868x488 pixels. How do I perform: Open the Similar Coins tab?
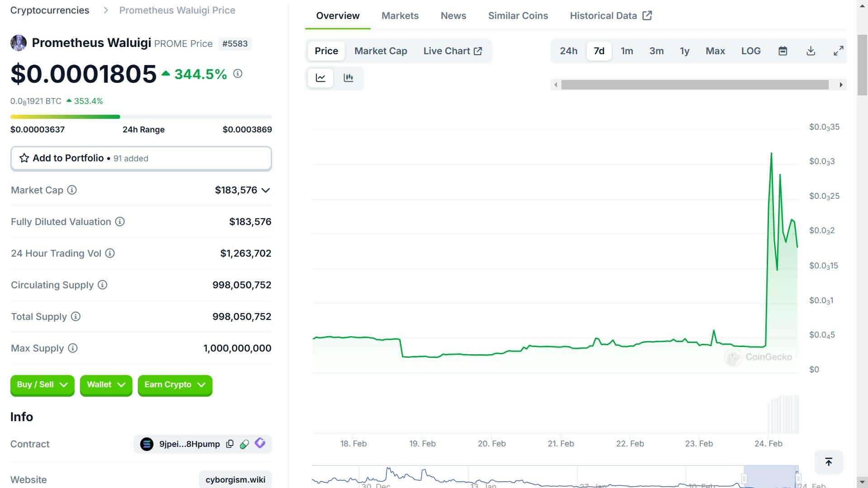[x=518, y=16]
